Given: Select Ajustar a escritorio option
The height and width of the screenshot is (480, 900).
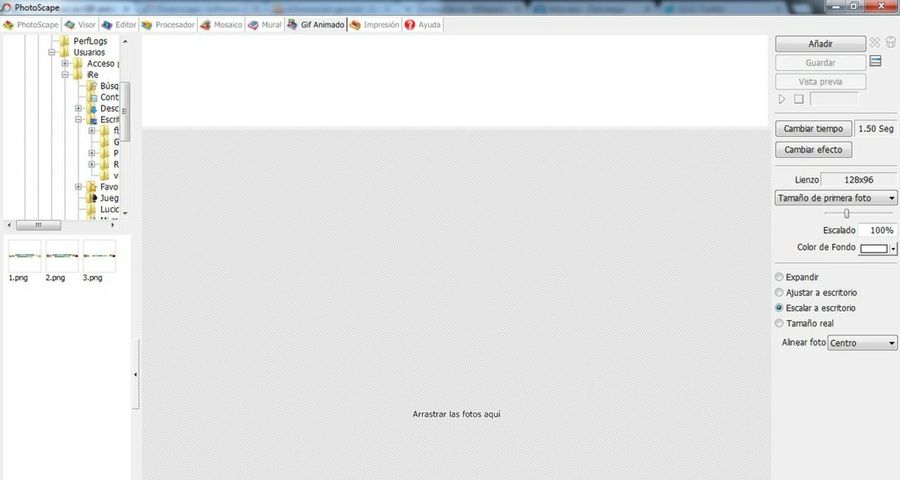Looking at the screenshot, I should point(780,293).
